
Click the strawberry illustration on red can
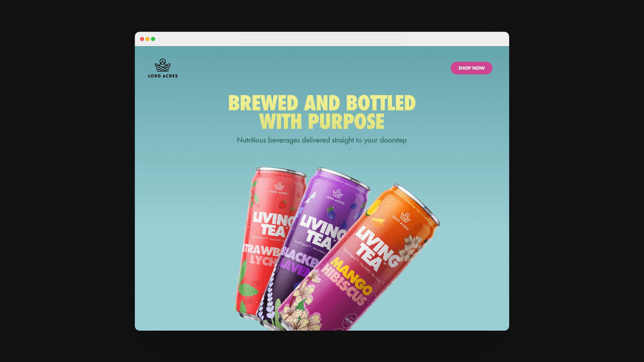tap(283, 204)
